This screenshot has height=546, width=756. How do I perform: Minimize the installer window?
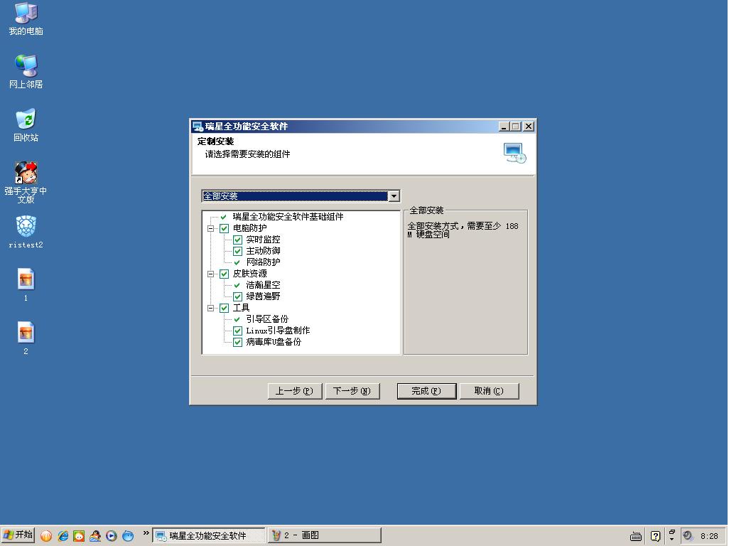(x=504, y=127)
